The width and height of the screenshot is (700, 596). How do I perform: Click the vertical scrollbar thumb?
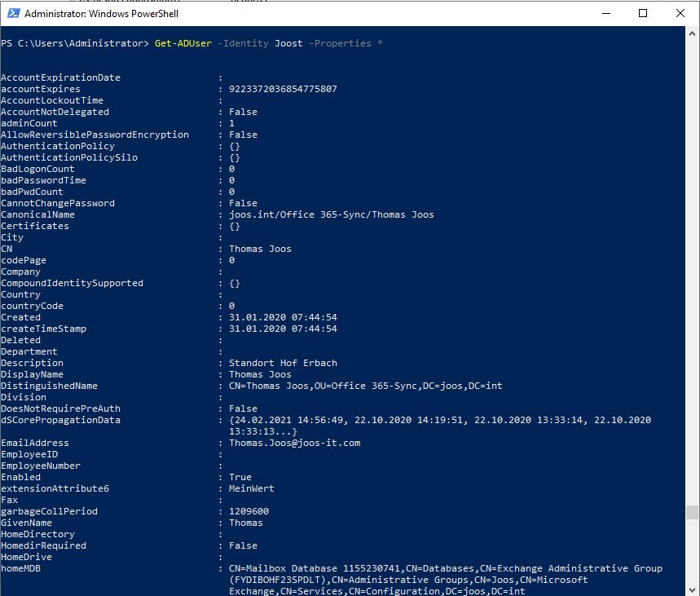(692, 513)
